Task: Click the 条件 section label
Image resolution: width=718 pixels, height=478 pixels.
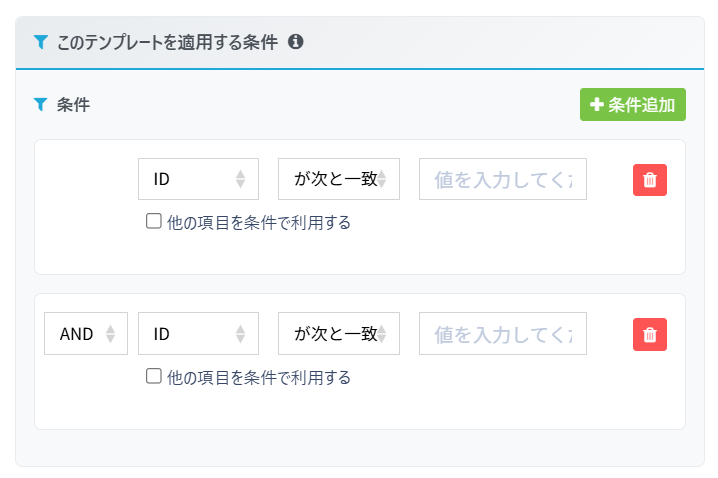Action: (x=73, y=104)
